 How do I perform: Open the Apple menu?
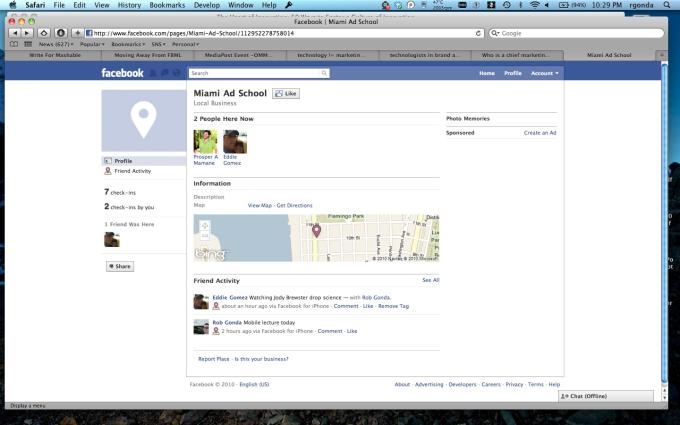[13, 5]
